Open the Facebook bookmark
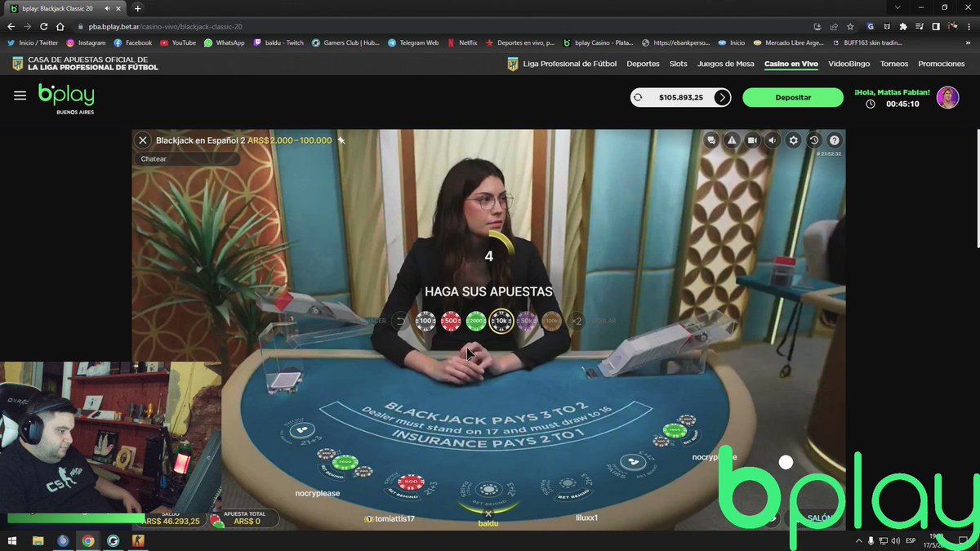Screen dimensions: 980x551 tap(133, 42)
